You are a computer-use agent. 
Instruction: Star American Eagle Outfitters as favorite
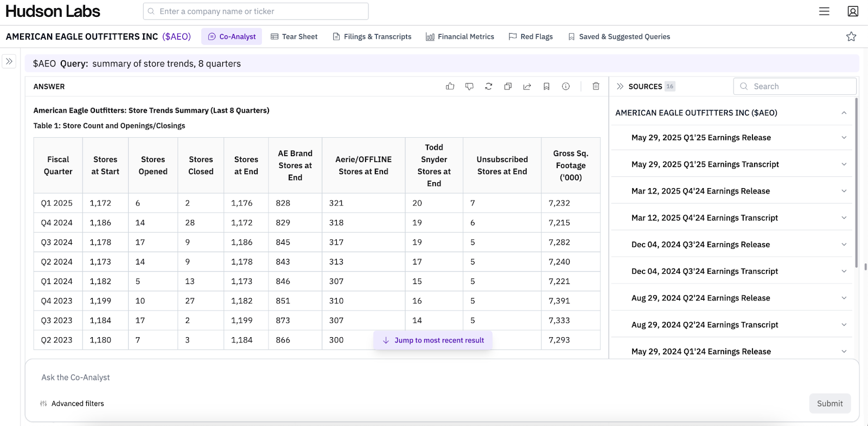(x=851, y=36)
